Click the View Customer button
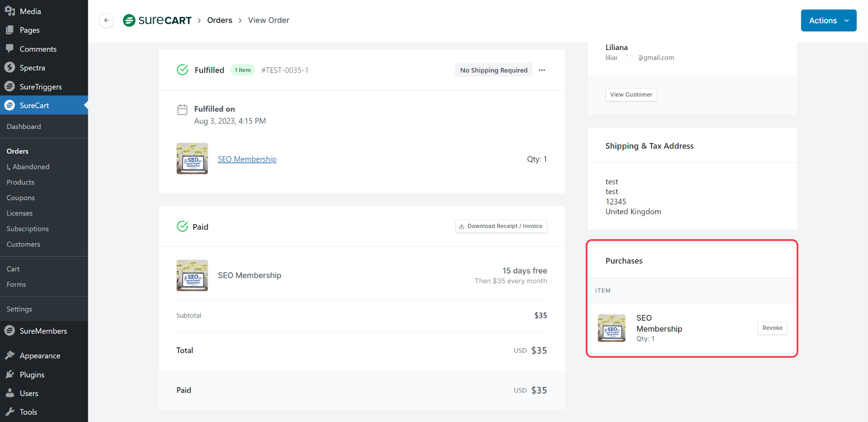The width and height of the screenshot is (868, 422). pos(631,95)
